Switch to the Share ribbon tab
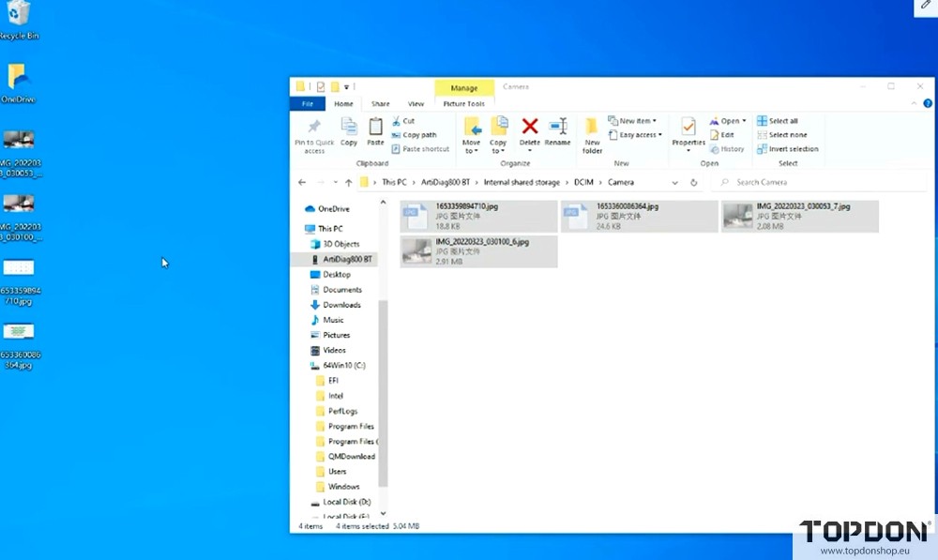 click(380, 104)
